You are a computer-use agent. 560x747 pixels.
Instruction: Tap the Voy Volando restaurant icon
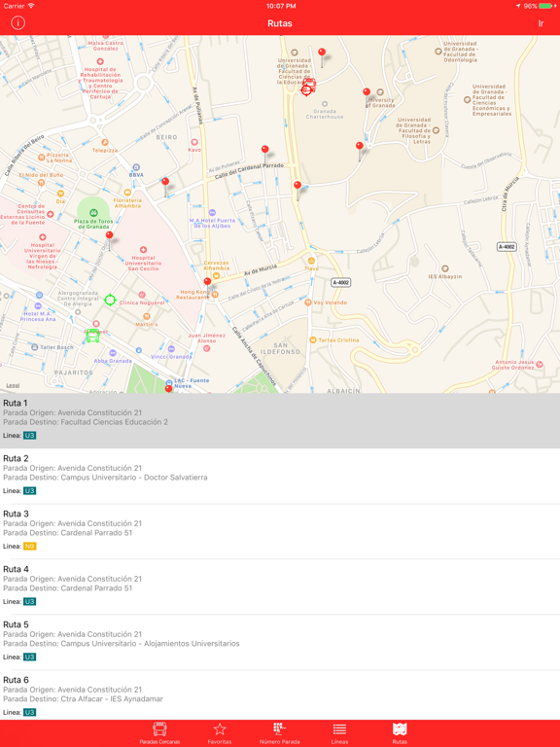307,302
